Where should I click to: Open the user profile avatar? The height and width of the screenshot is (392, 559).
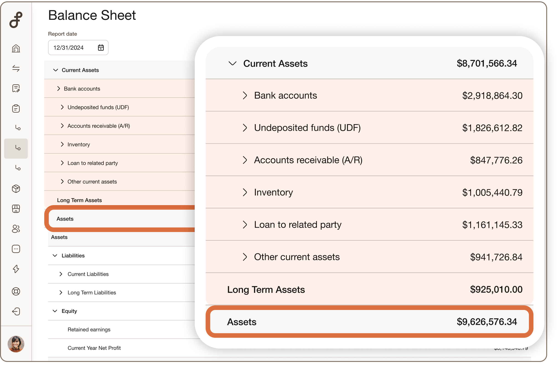16,344
